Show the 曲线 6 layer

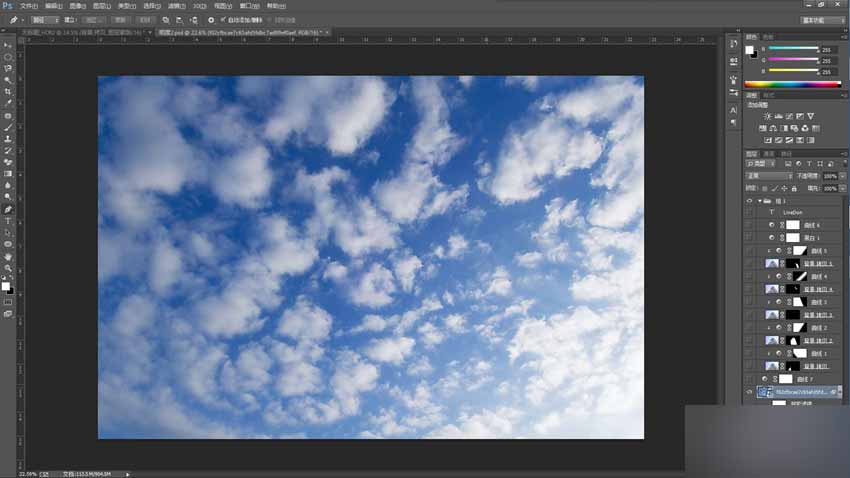749,225
